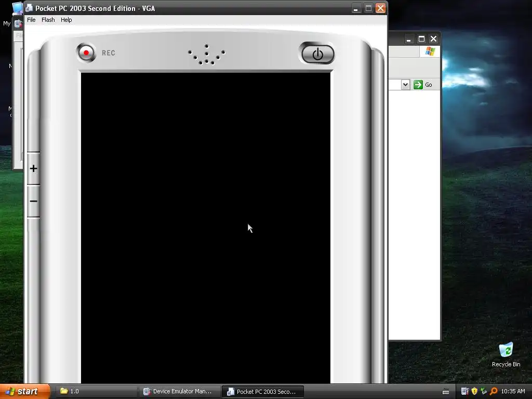
Task: Switch to Device Emulator Manager taskbar button
Action: [x=179, y=391]
